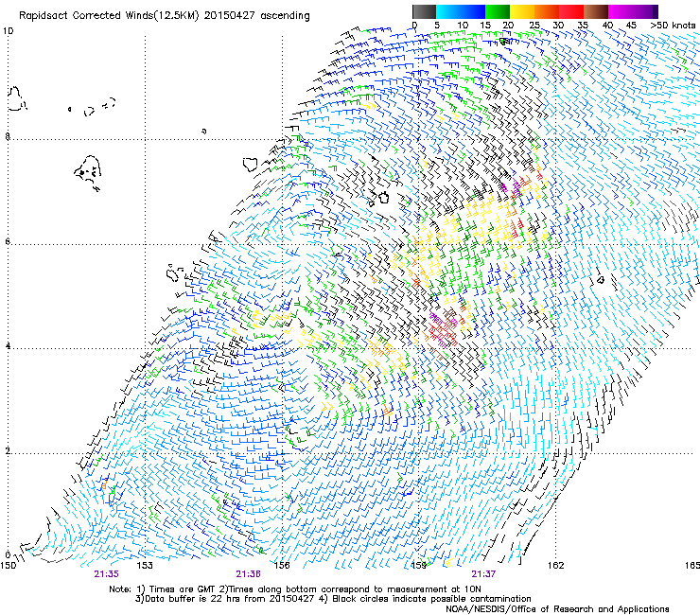Viewport: 700px width, 615px height.
Task: Click the green 15-20 knots legend swatch
Action: [498, 11]
